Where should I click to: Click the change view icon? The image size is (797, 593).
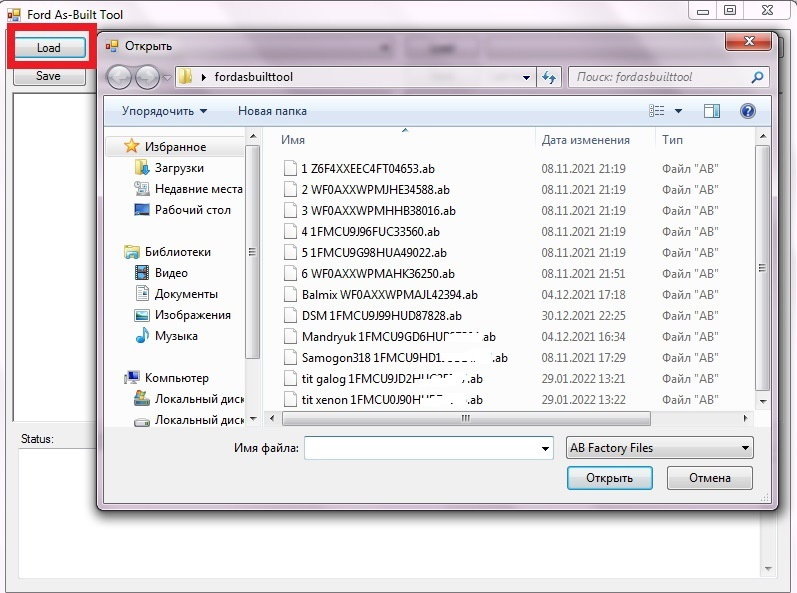[657, 111]
